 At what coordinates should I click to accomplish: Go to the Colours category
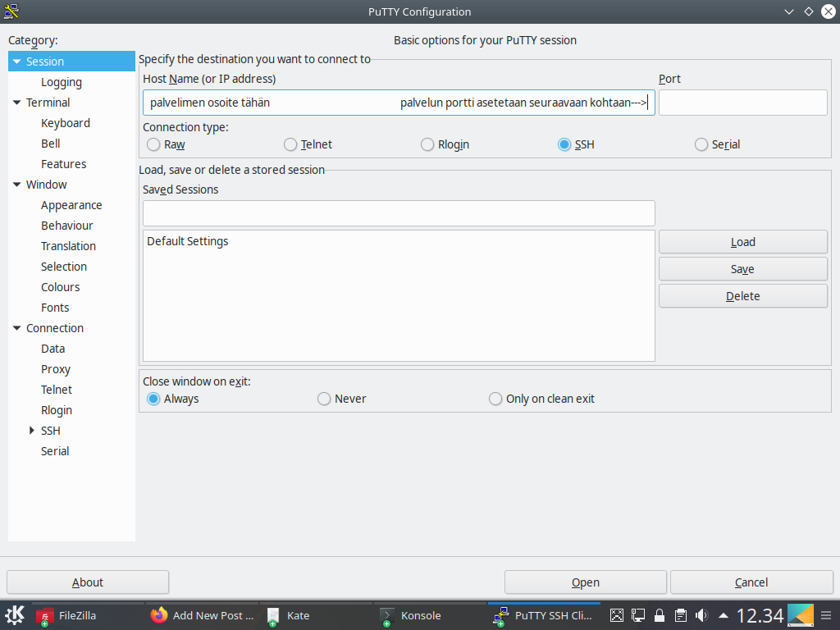click(x=61, y=287)
